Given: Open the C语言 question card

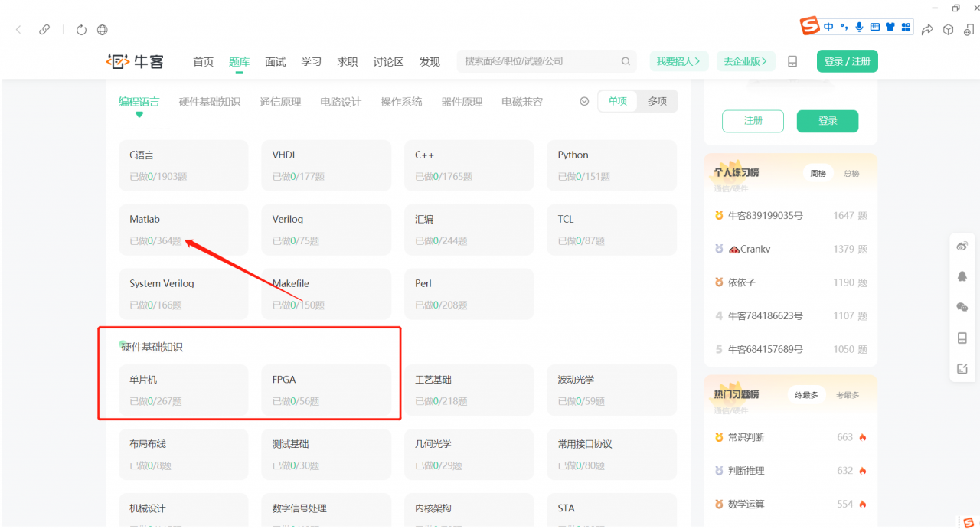Looking at the screenshot, I should coord(184,165).
